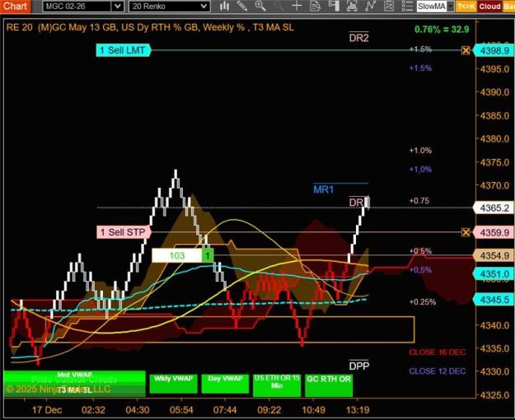Click the dimmed zoom out magnifier icon

tap(279, 6)
